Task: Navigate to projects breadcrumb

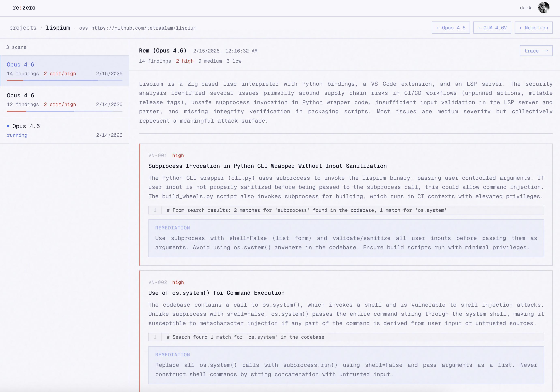Action: click(x=23, y=28)
